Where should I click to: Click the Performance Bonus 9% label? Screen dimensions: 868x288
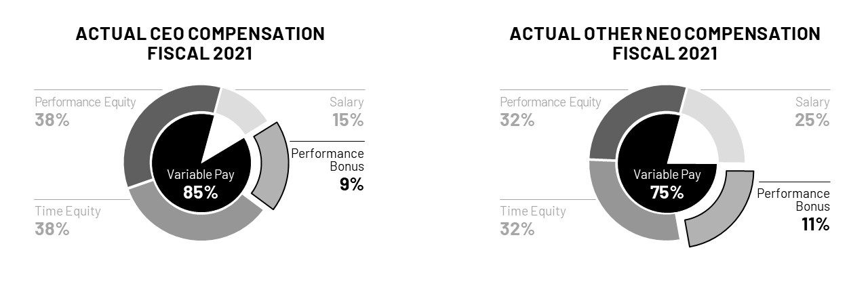328,168
